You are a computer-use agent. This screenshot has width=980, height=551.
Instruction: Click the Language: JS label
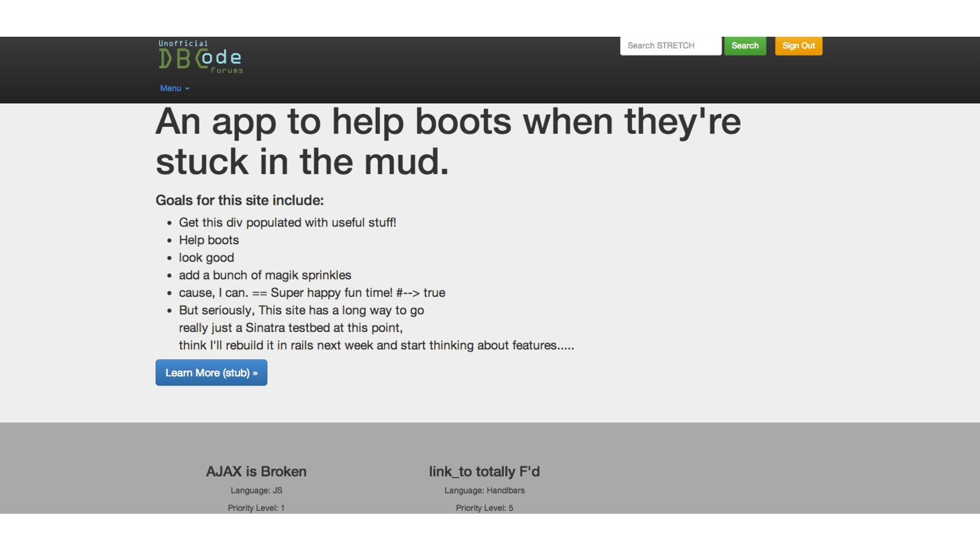(256, 490)
